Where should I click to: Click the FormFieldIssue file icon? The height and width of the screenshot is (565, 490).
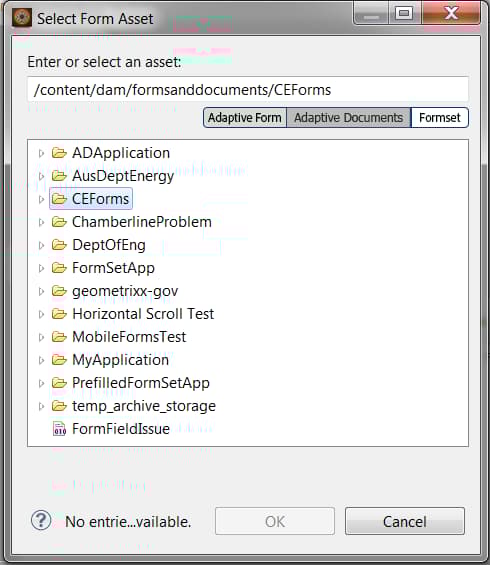[59, 429]
